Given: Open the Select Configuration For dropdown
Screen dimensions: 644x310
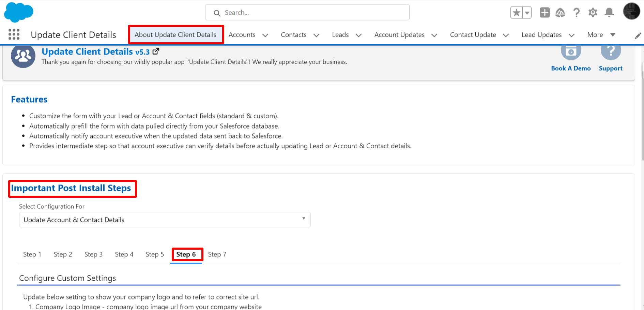Looking at the screenshot, I should coord(165,220).
